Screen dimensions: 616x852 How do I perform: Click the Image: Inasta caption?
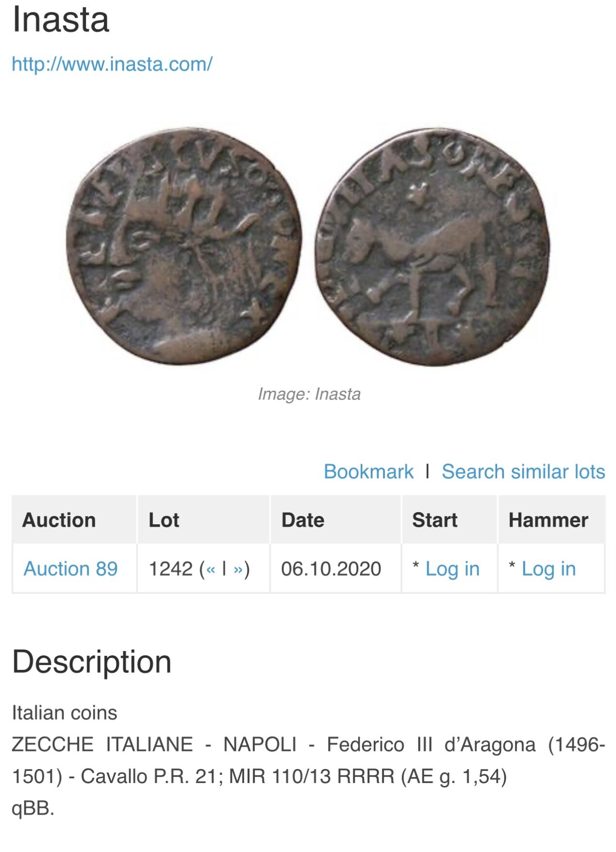coord(309,394)
